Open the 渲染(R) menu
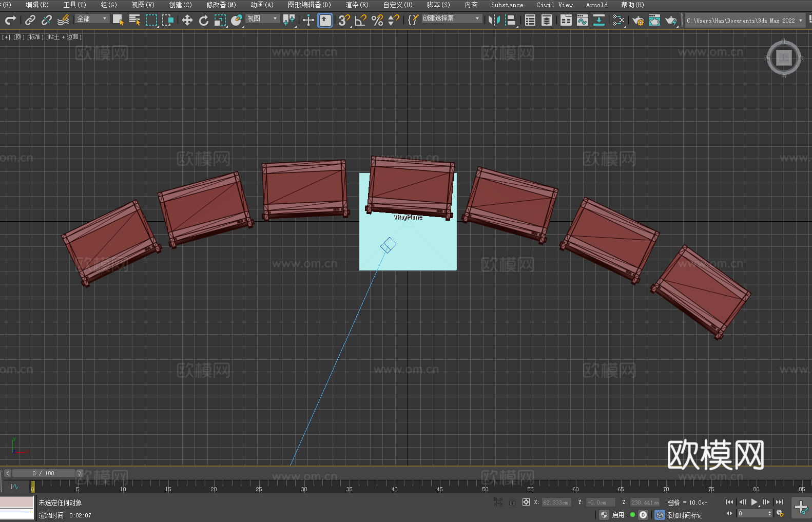Viewport: 812px width, 522px height. click(357, 5)
